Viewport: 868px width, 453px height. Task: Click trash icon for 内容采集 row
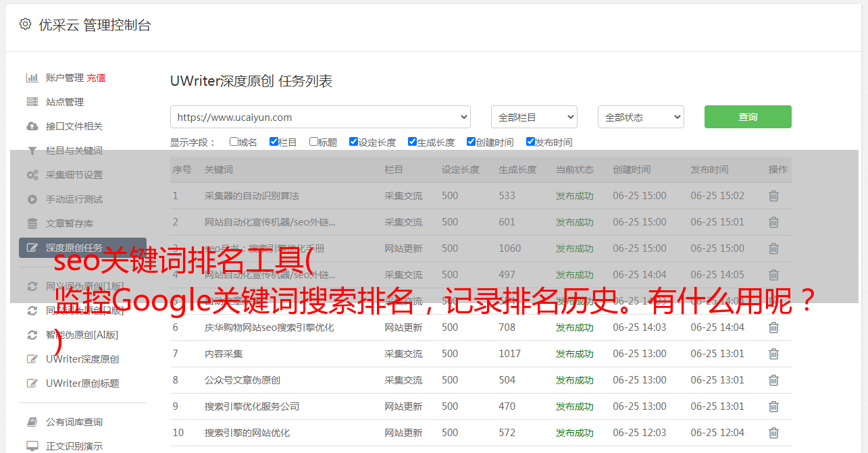click(773, 354)
